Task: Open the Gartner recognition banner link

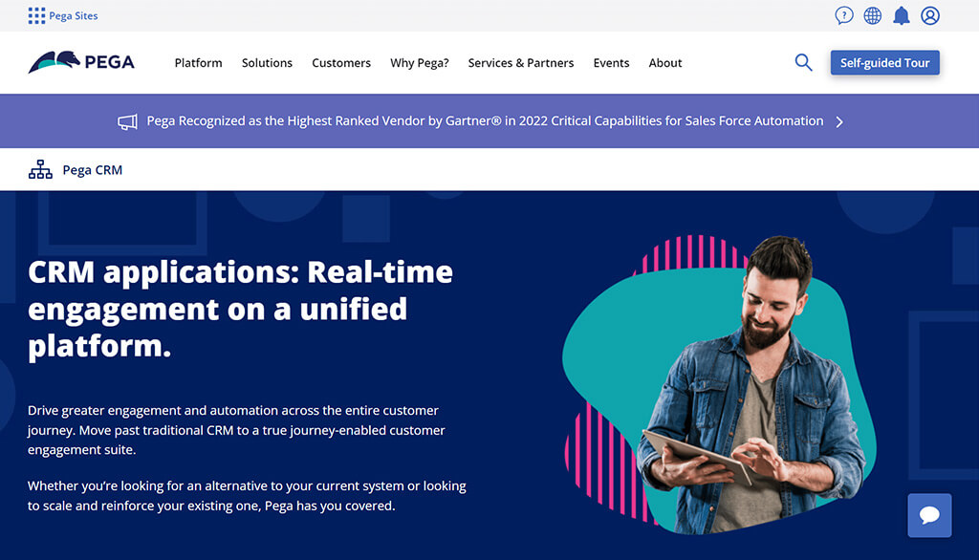Action: (x=485, y=121)
